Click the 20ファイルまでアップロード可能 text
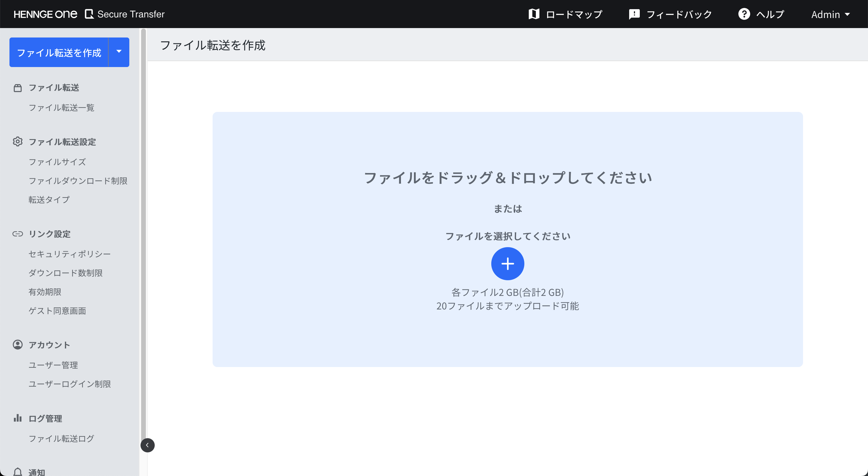 [x=508, y=306]
